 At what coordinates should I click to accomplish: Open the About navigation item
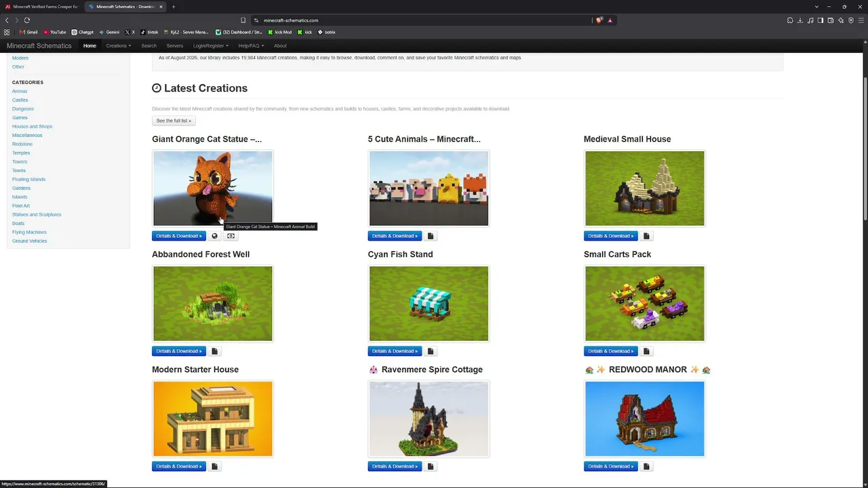point(280,45)
